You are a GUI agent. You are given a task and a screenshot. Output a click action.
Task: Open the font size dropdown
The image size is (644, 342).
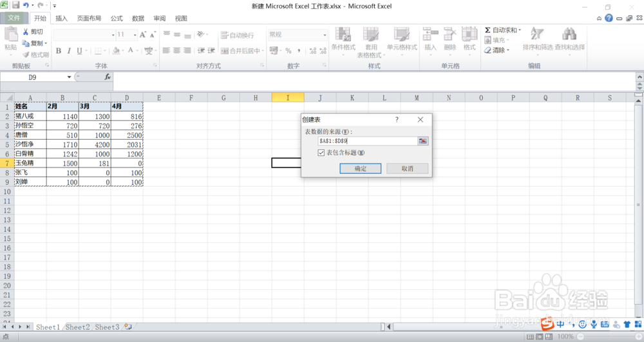[x=135, y=35]
